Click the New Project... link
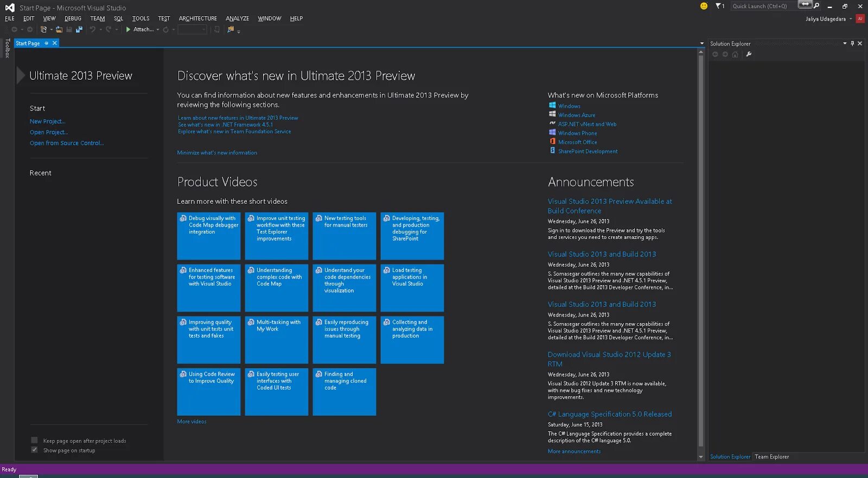Screen dimensions: 868x478 point(47,121)
